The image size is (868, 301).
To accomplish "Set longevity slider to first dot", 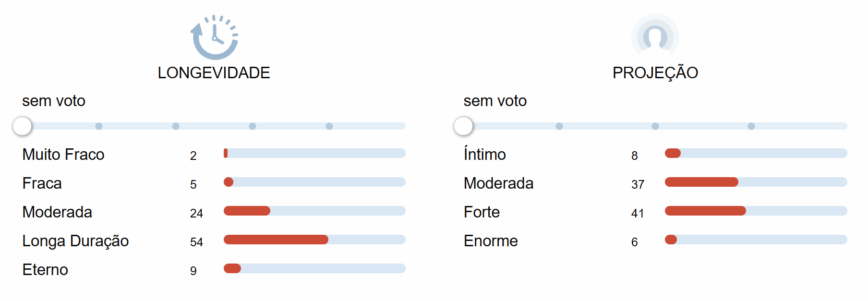I will (x=99, y=126).
